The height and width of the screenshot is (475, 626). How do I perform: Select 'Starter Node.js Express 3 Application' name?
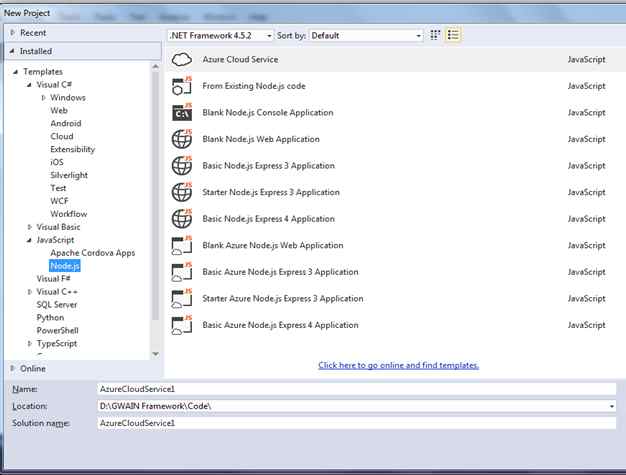coord(271,192)
